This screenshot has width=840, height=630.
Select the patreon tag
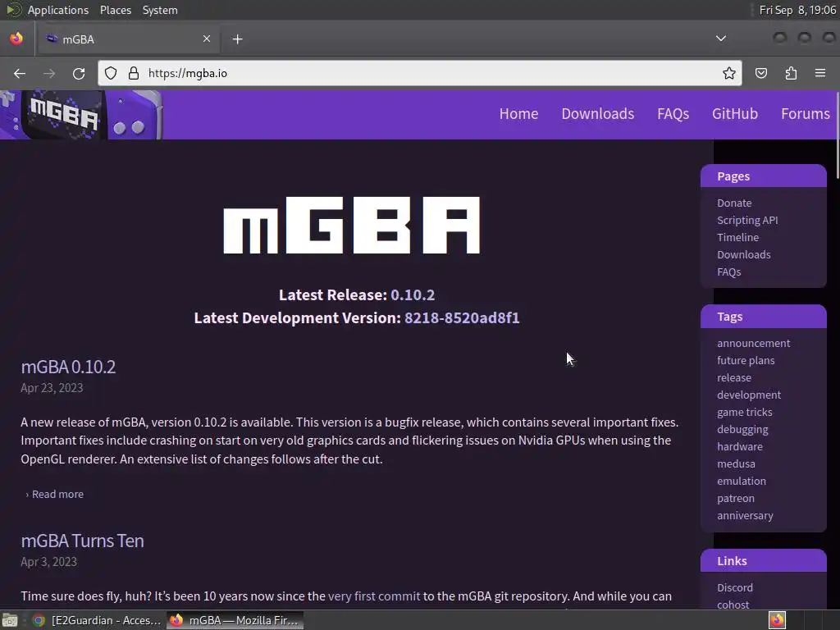[736, 498]
